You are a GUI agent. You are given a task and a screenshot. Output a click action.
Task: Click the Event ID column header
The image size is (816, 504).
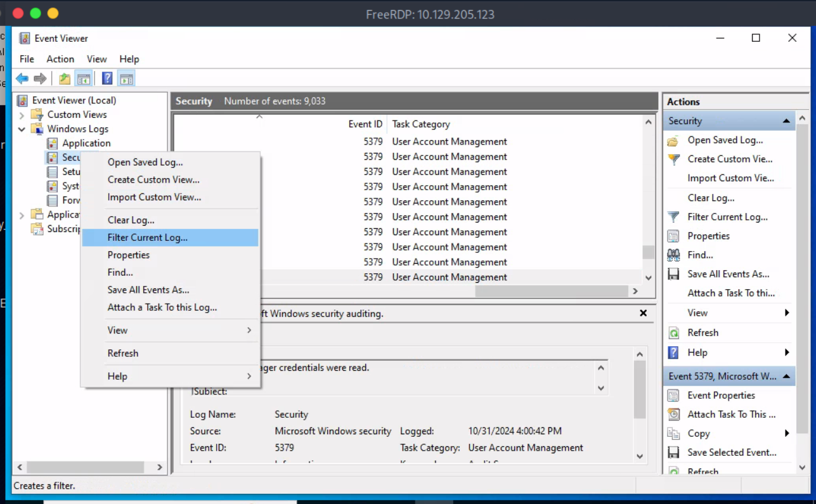(365, 124)
